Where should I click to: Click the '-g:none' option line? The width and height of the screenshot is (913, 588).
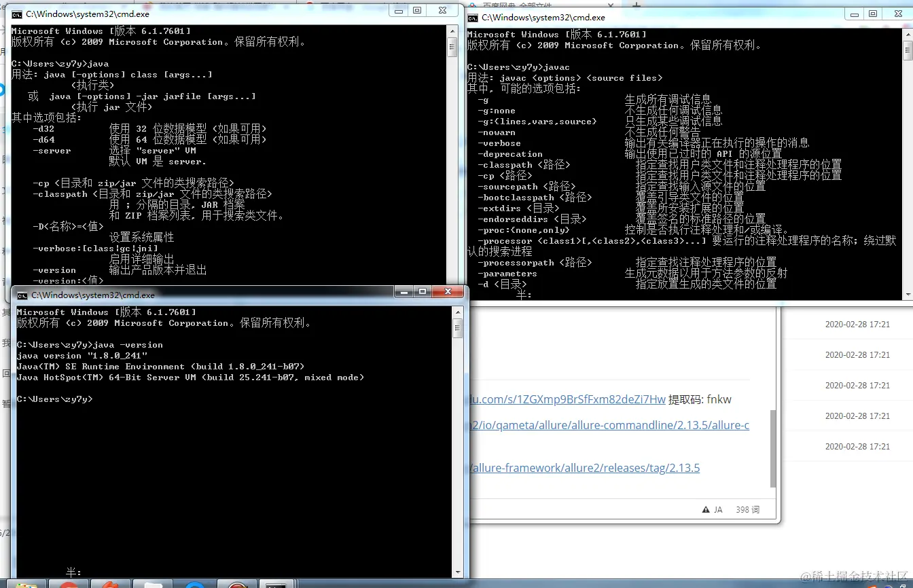600,111
